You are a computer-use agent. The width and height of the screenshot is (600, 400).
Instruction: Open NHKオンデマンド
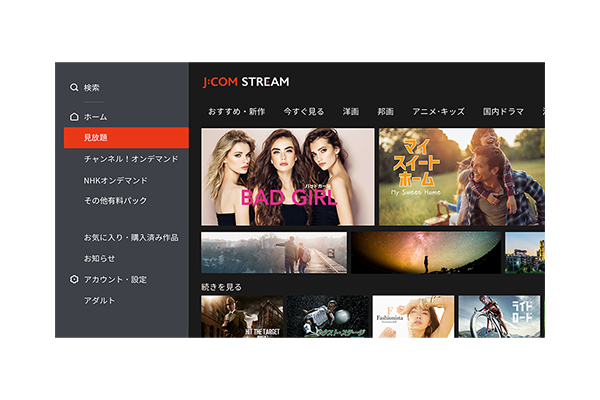[116, 180]
